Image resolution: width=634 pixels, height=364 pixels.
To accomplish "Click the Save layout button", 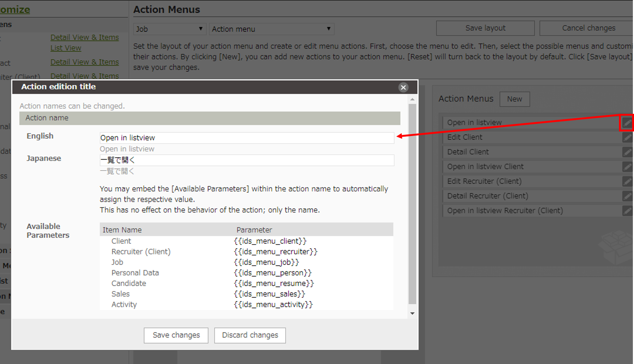I will point(485,28).
